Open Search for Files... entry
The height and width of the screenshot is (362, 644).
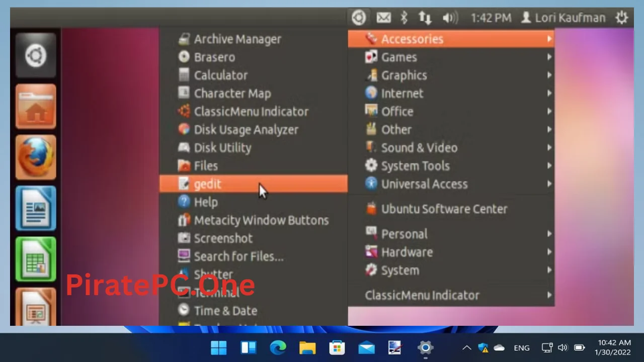tap(254, 256)
